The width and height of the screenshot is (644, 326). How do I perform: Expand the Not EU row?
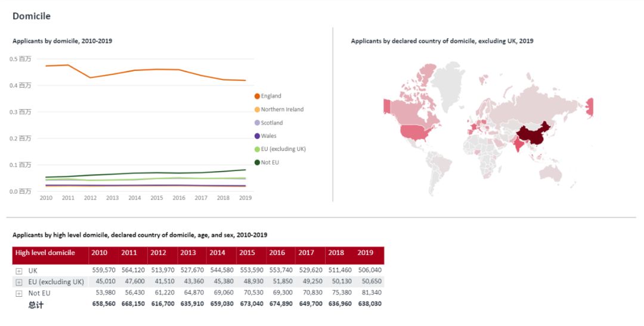coord(19,293)
